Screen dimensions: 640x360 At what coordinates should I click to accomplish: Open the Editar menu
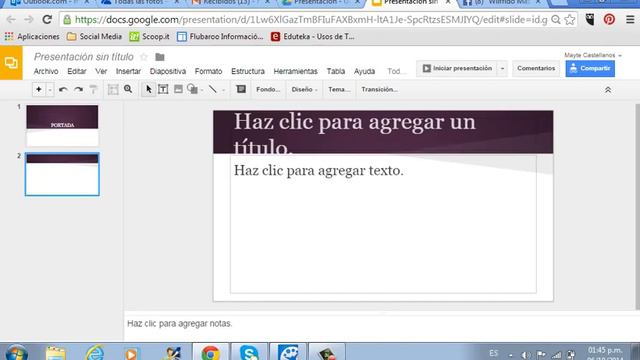(77, 71)
